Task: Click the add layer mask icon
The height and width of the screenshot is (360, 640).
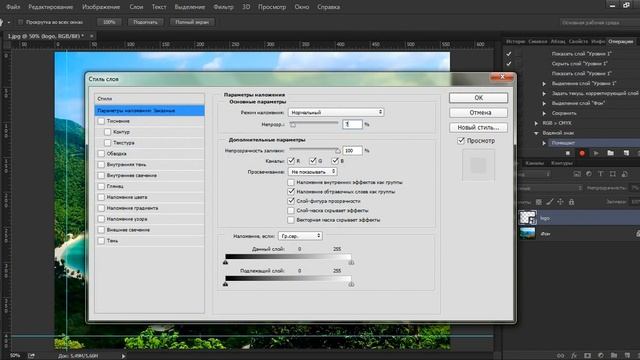Action: pyautogui.click(x=587, y=356)
